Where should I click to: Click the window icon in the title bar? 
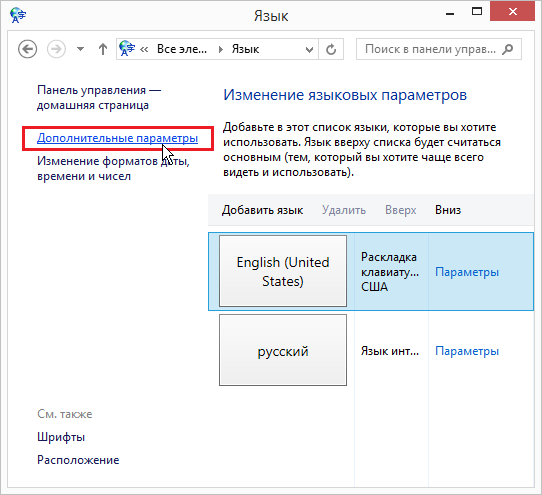coord(18,15)
